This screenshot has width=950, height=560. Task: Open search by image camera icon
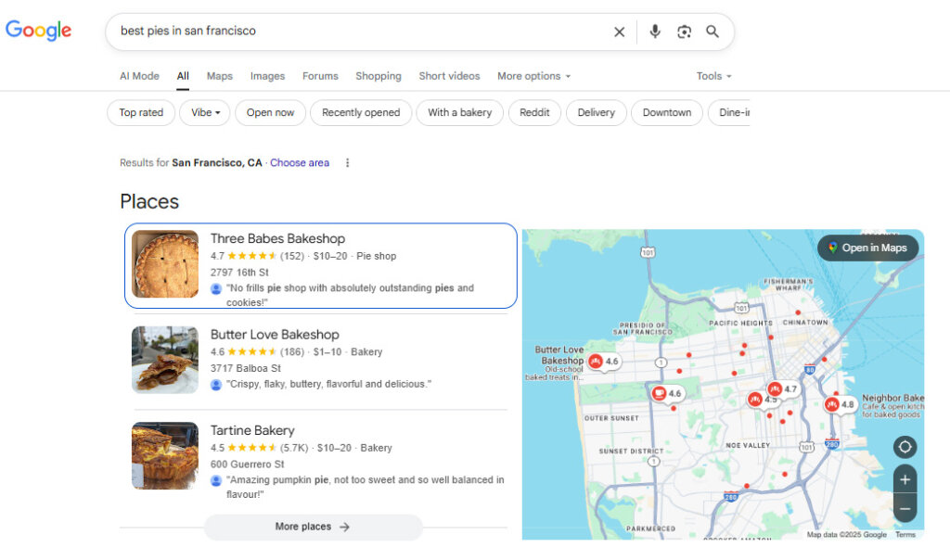tap(684, 32)
